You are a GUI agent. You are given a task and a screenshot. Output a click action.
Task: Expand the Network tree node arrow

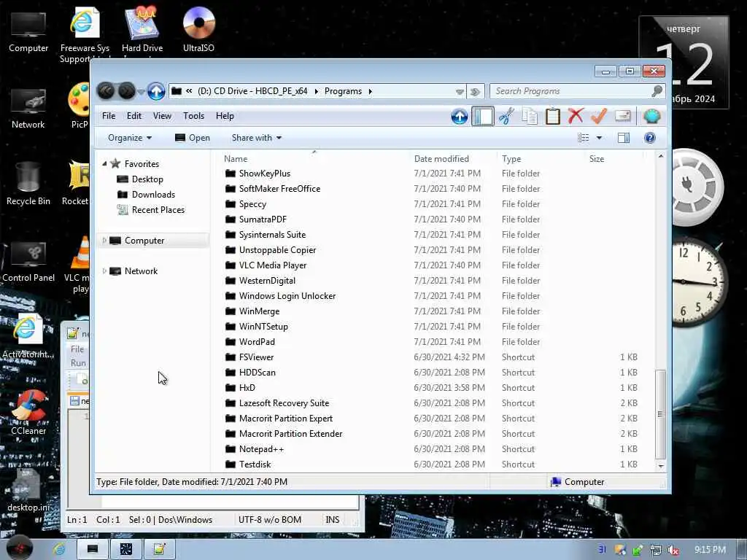coord(104,271)
